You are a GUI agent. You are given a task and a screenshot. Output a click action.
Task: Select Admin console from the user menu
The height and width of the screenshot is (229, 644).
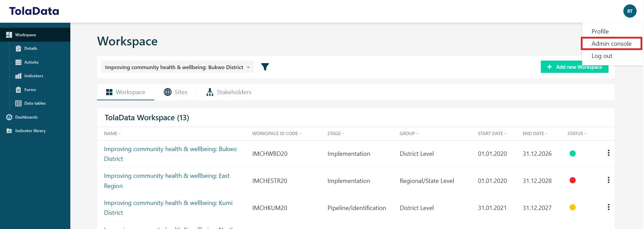(x=611, y=44)
